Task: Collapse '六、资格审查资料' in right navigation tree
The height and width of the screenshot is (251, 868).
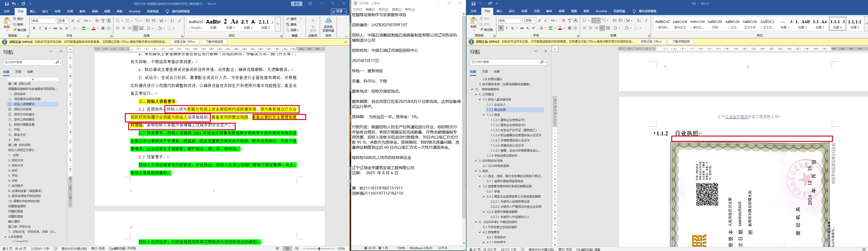Action: pos(472,89)
